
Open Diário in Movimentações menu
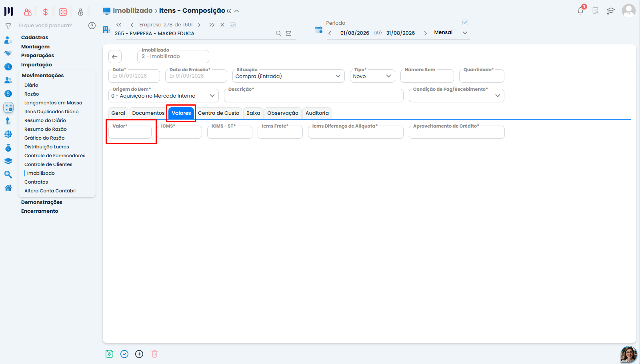31,85
